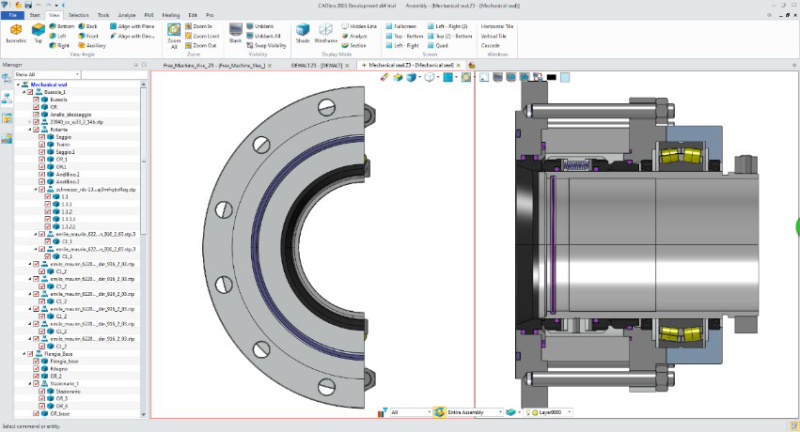
Task: Uncheck the Anello_bloccaggio part checkbox
Action: pyautogui.click(x=36, y=115)
